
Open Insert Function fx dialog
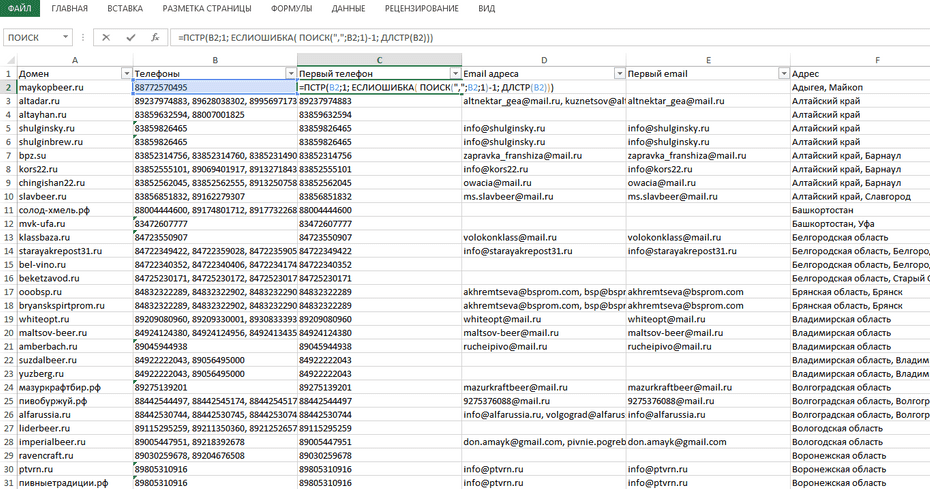pos(155,37)
